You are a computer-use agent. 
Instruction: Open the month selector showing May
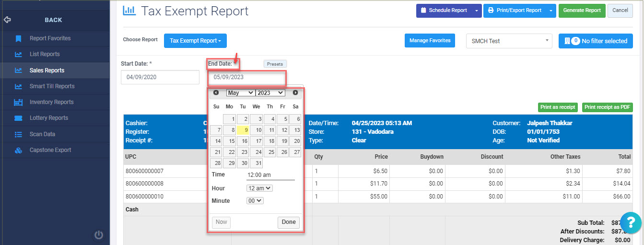tap(240, 93)
